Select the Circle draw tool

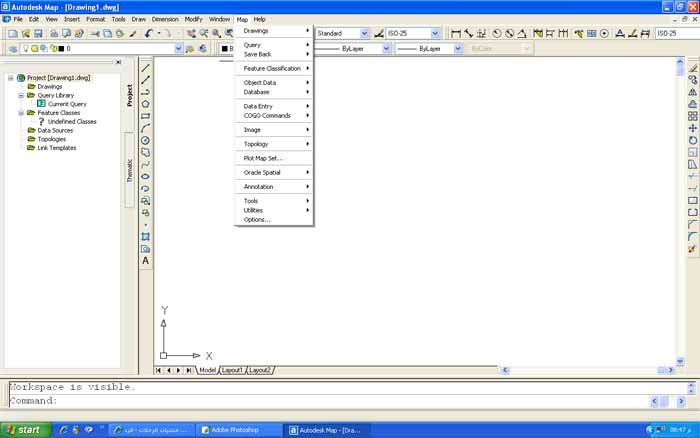pyautogui.click(x=146, y=140)
